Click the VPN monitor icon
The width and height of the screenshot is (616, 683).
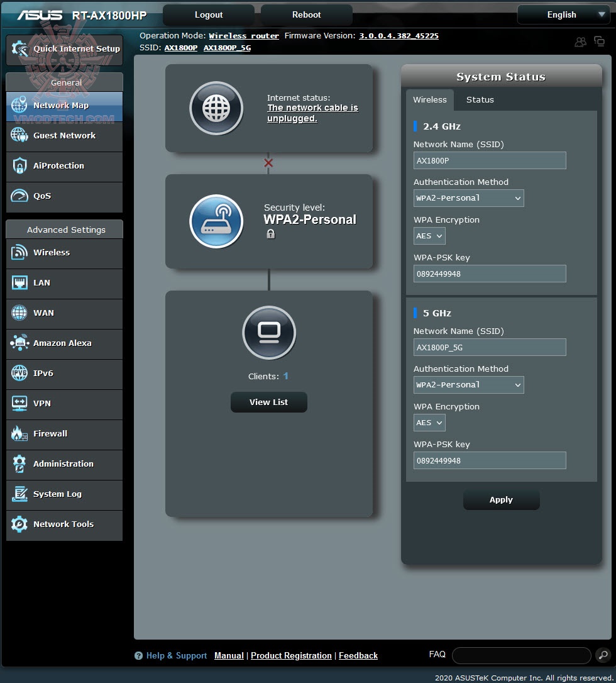pos(19,403)
